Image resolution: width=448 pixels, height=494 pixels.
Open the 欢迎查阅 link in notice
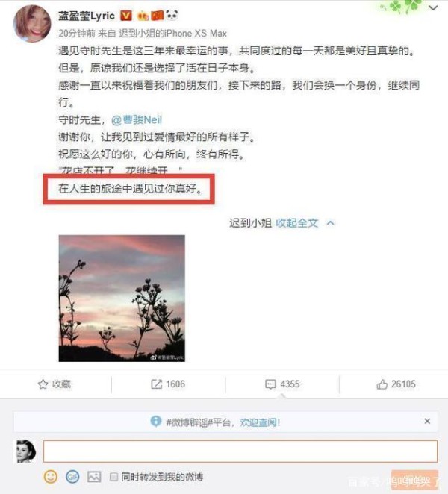coord(260,422)
